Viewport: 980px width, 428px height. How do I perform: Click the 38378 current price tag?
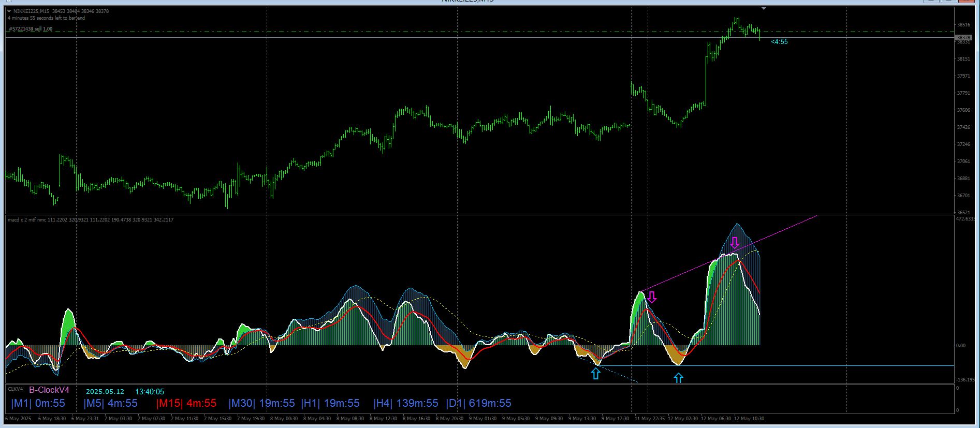pyautogui.click(x=963, y=38)
